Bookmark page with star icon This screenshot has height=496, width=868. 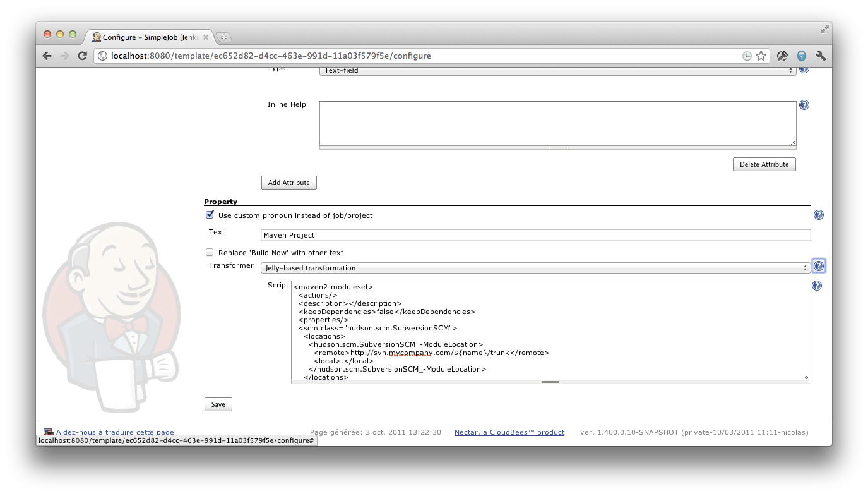[x=761, y=56]
